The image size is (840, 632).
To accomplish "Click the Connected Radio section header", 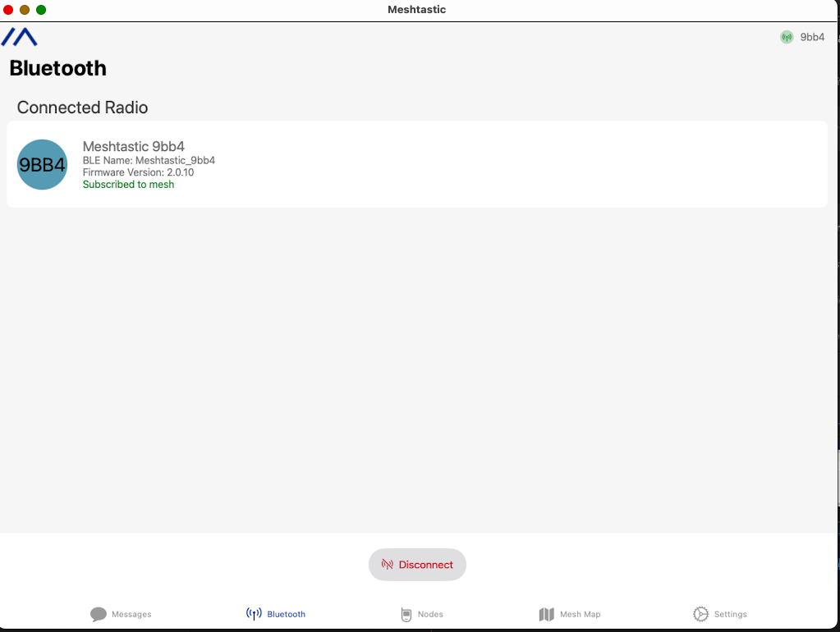I will (82, 108).
